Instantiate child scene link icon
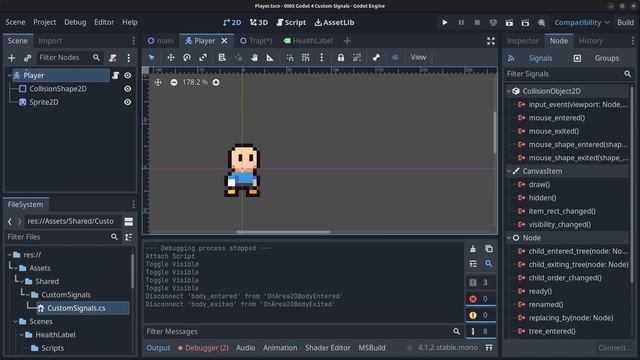The width and height of the screenshot is (640, 360). click(27, 58)
